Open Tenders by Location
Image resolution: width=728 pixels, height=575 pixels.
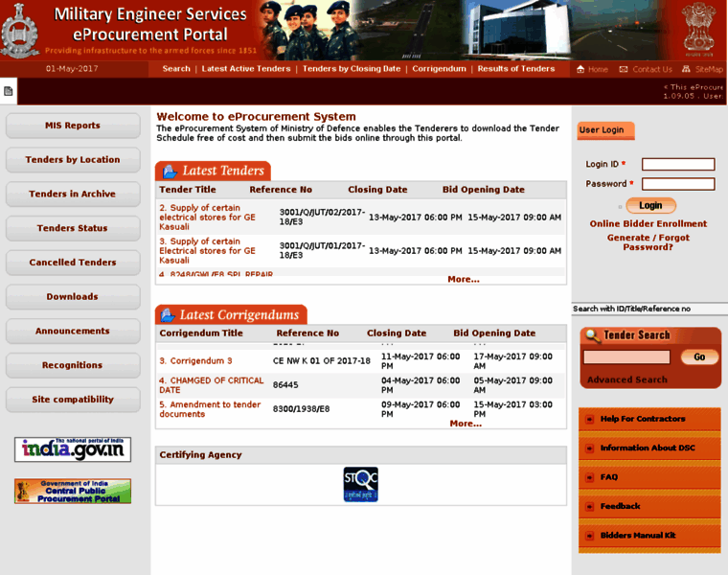pyautogui.click(x=73, y=160)
